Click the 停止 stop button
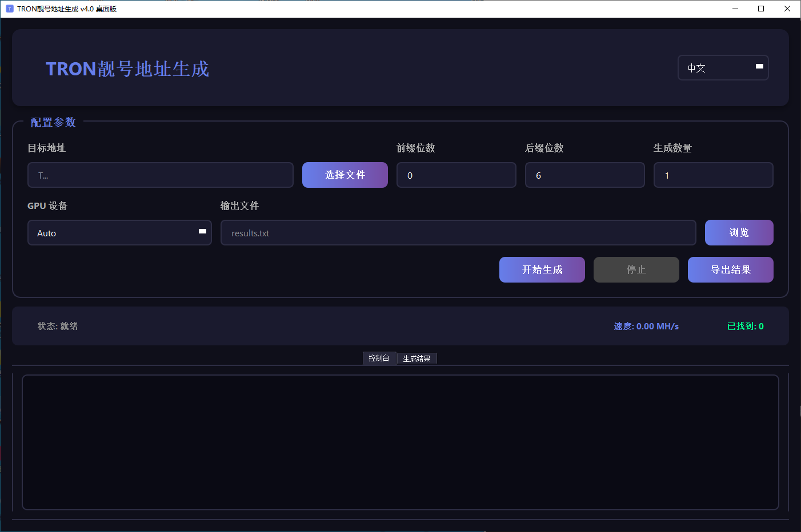The height and width of the screenshot is (532, 801). point(636,270)
